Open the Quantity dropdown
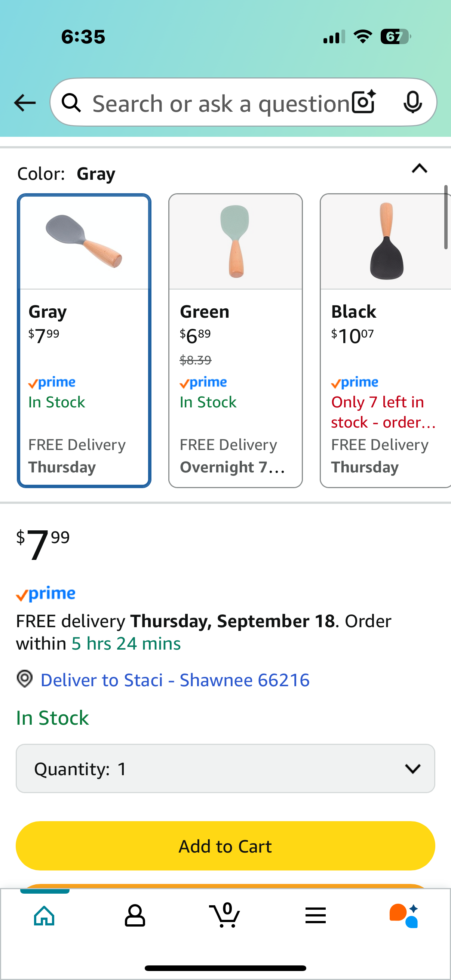The height and width of the screenshot is (980, 451). coord(225,768)
